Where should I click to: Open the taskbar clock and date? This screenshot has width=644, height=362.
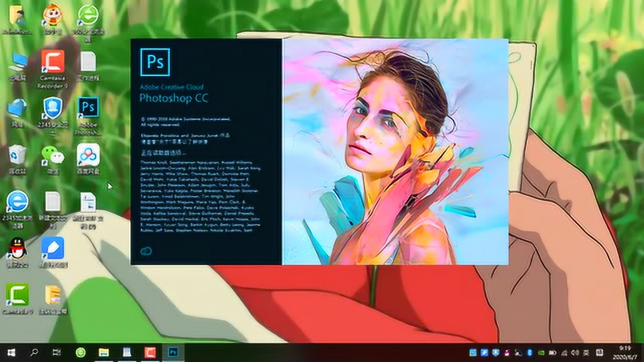625,352
